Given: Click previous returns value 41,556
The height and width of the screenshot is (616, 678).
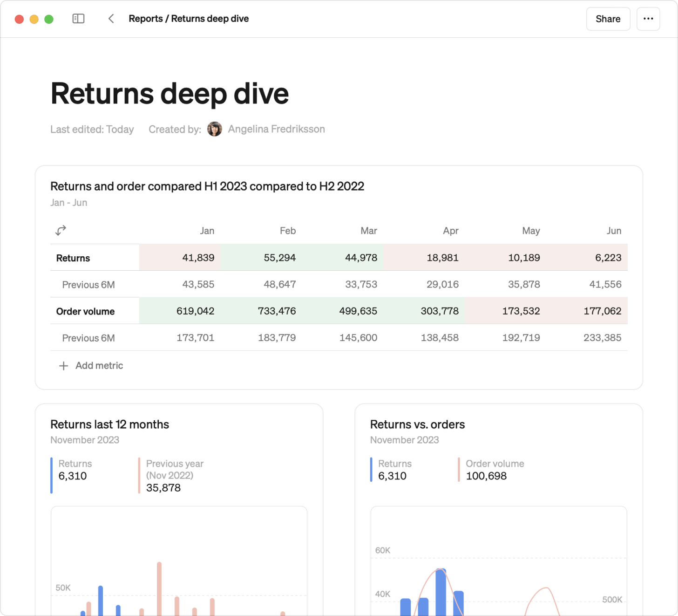Looking at the screenshot, I should [605, 284].
